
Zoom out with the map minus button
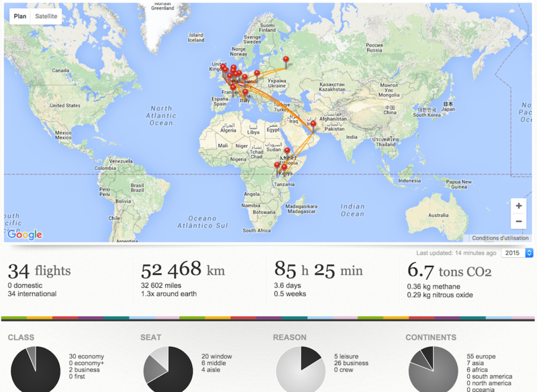tap(518, 221)
